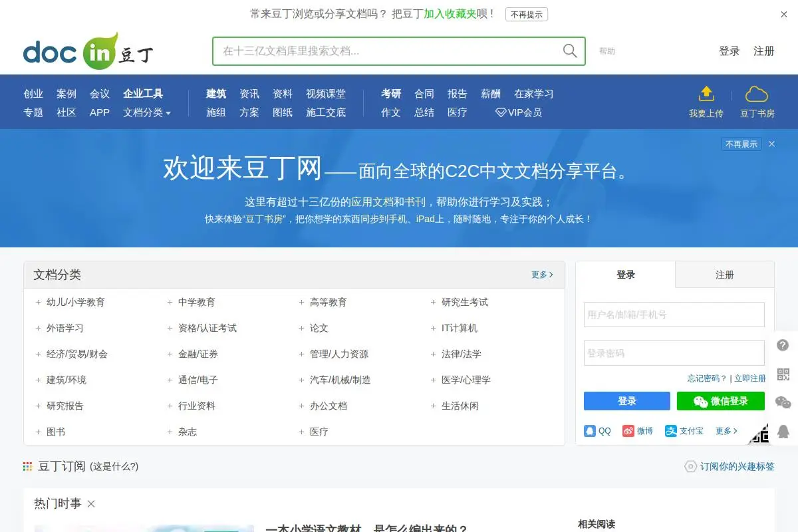
Task: Click the QR code corner in login box
Action: coord(758,433)
